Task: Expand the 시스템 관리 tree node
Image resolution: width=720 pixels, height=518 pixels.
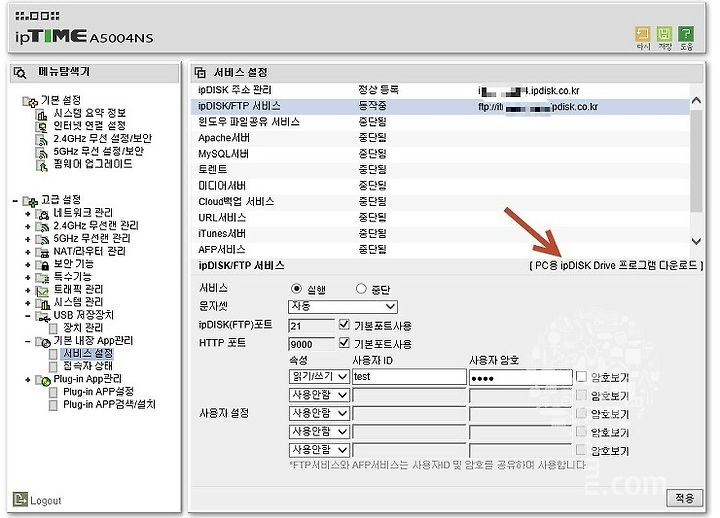Action: click(28, 304)
